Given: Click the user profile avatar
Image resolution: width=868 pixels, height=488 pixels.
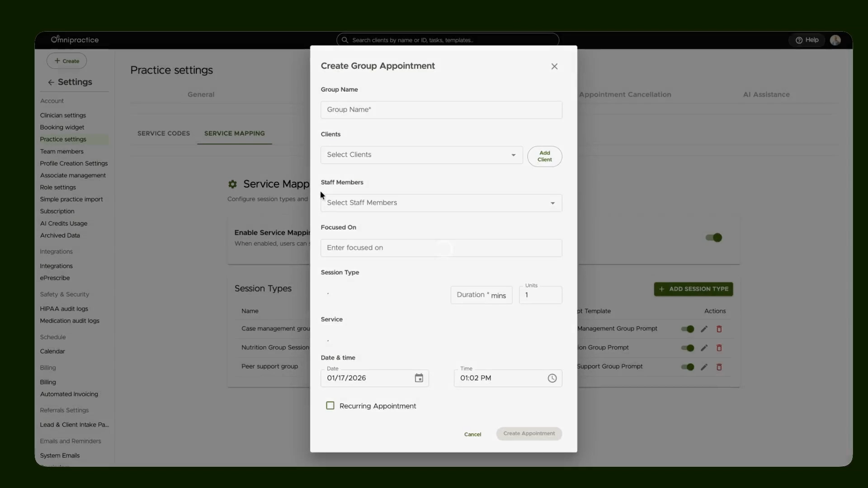Looking at the screenshot, I should click(835, 40).
